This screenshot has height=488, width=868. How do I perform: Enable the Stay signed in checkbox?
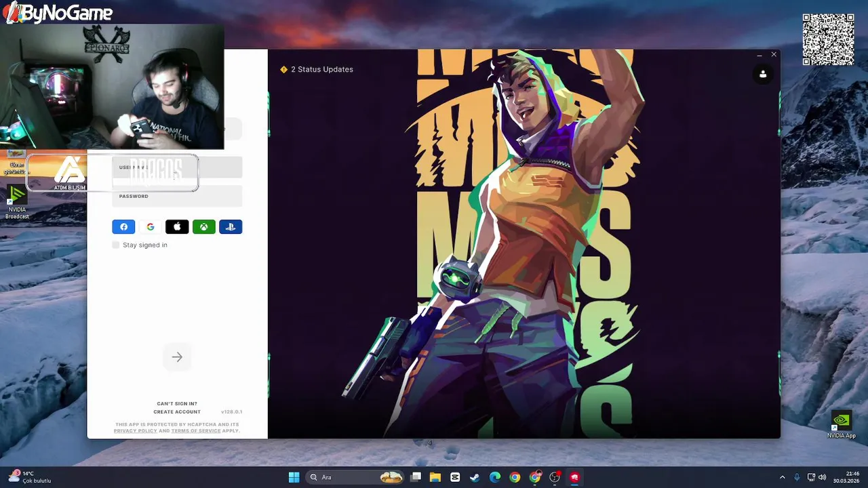pyautogui.click(x=116, y=245)
